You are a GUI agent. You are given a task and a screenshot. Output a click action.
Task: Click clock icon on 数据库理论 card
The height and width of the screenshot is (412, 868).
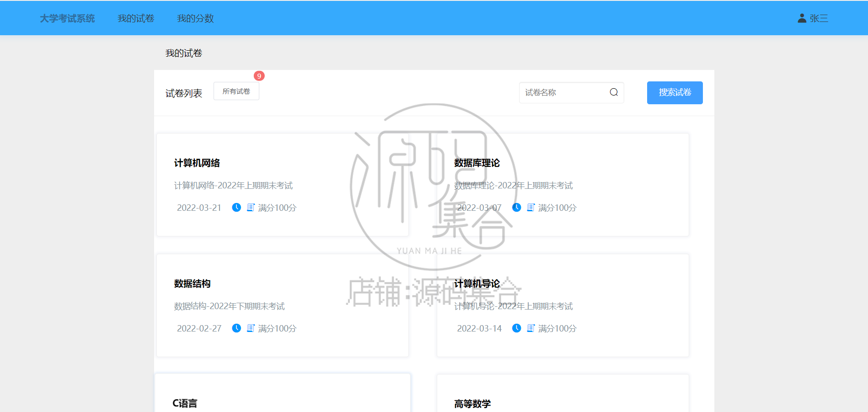tap(516, 207)
